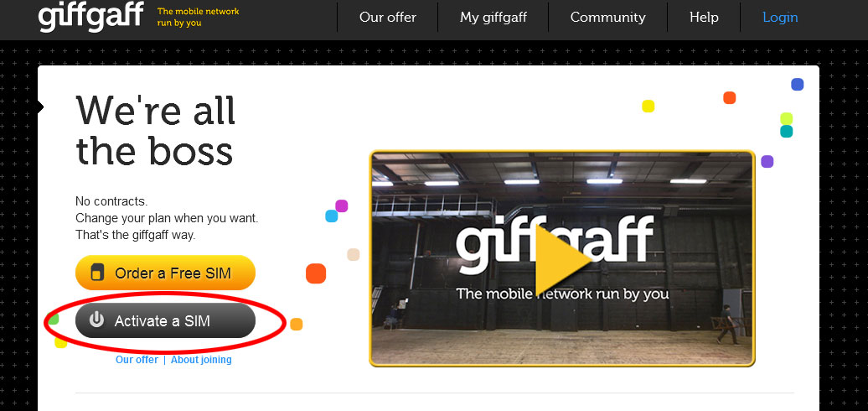Click the SIM card icon on Order button
868x411 pixels.
coord(97,273)
